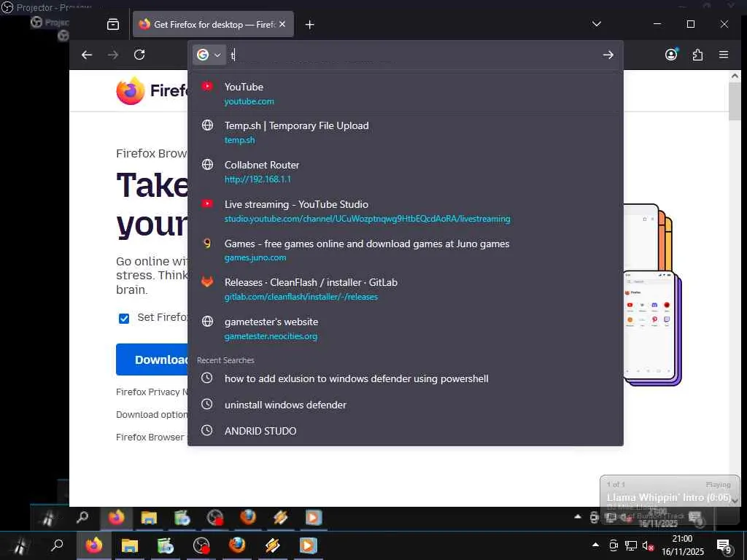Choose the Collabnet Router suggestion
747x560 pixels.
pos(406,171)
